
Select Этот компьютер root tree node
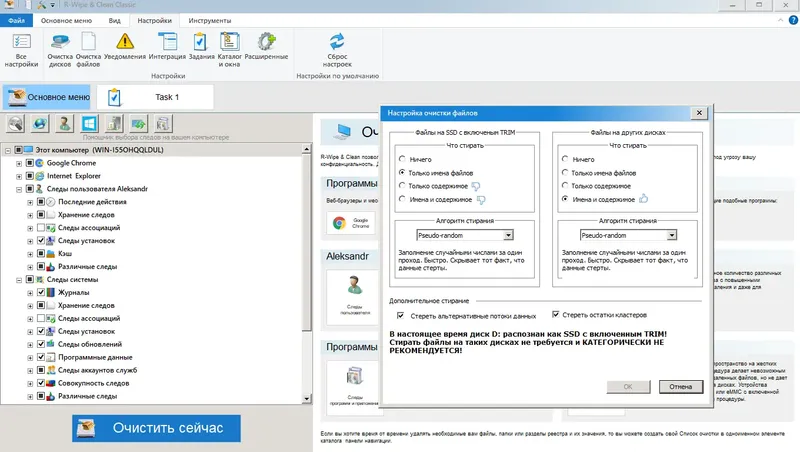[x=99, y=150]
